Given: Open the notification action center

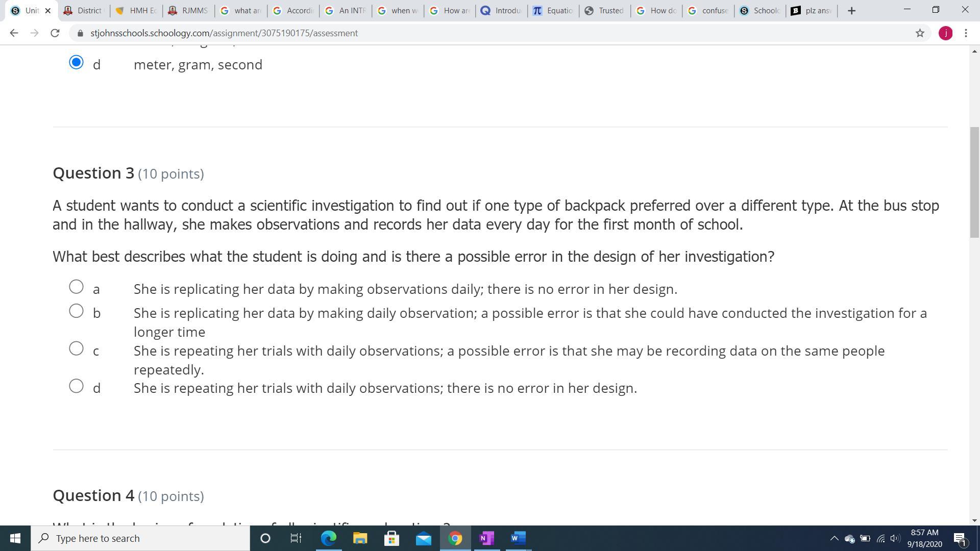Looking at the screenshot, I should tap(960, 538).
